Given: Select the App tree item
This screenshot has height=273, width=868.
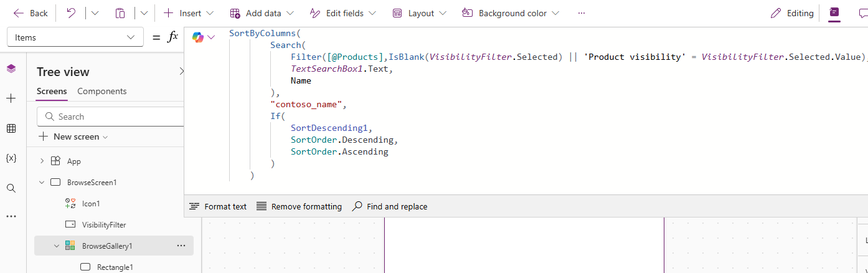Looking at the screenshot, I should (x=74, y=161).
